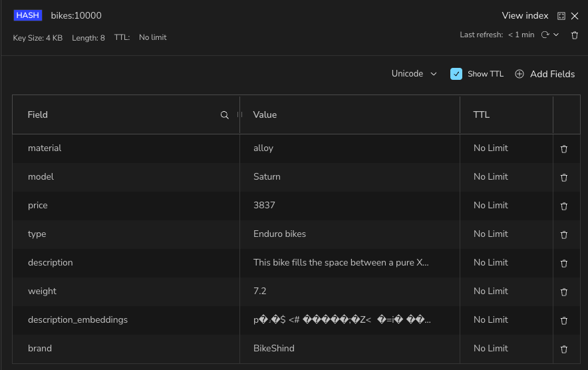Click the No Limit TTL in price row
Viewport: 588px width, 370px height.
pyautogui.click(x=490, y=205)
